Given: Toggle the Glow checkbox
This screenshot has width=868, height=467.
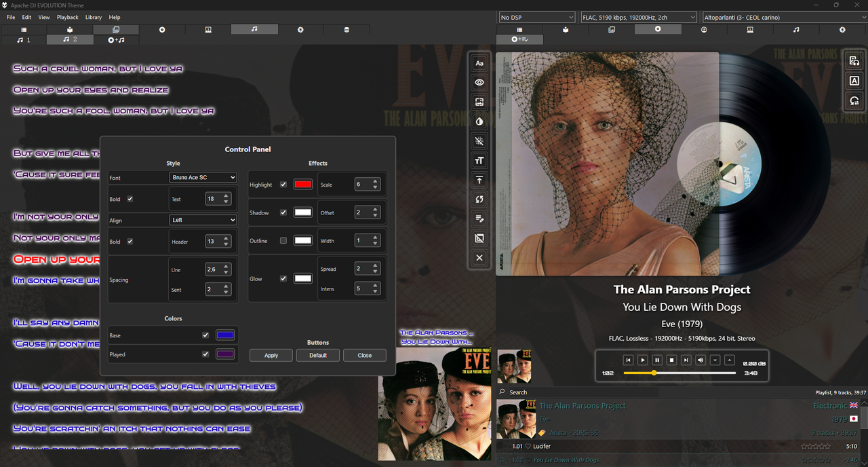Looking at the screenshot, I should (x=283, y=278).
